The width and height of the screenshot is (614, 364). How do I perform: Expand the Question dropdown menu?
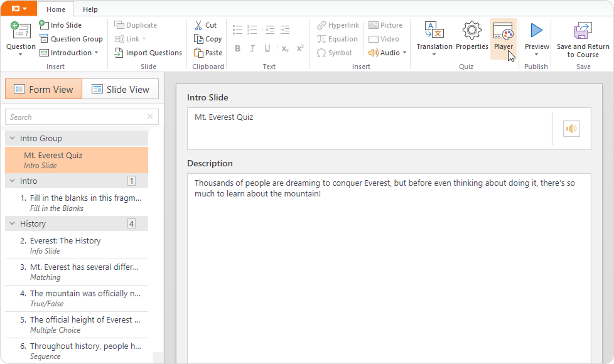[21, 55]
